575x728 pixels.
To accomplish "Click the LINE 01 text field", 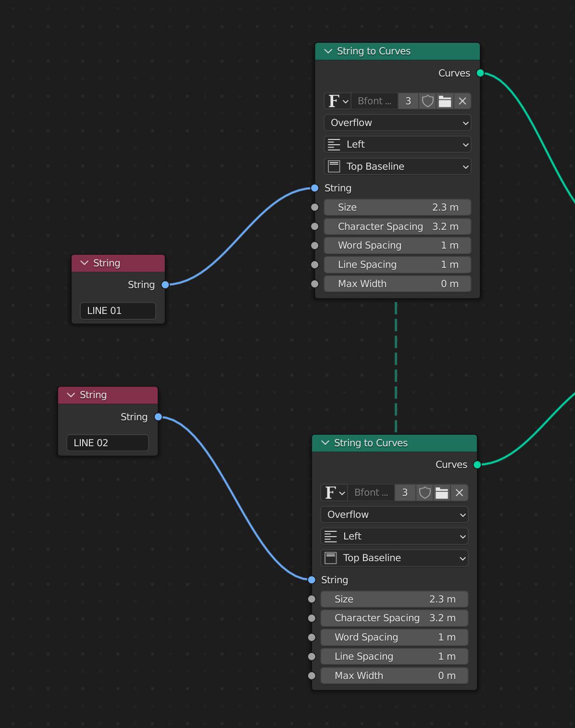I will pyautogui.click(x=118, y=311).
